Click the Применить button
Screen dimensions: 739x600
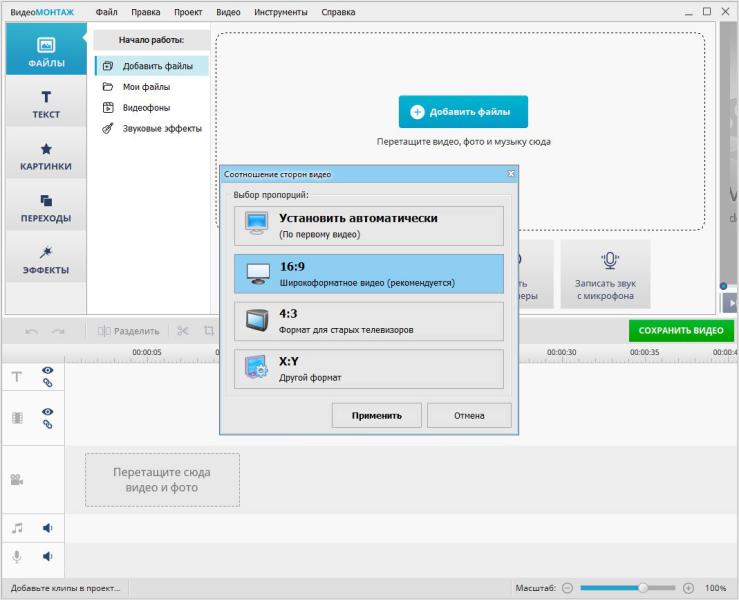(377, 415)
